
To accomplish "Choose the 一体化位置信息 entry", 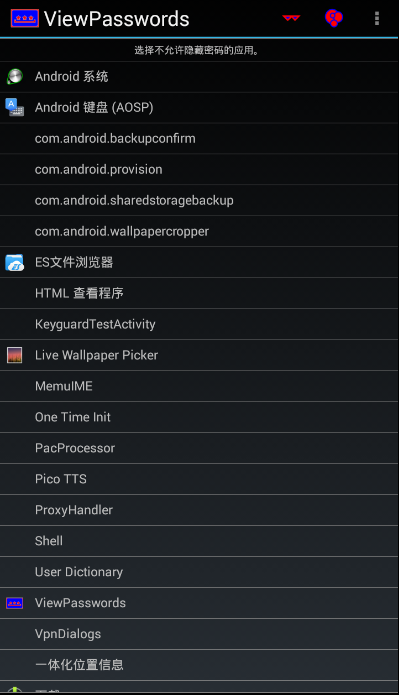I will pyautogui.click(x=199, y=665).
